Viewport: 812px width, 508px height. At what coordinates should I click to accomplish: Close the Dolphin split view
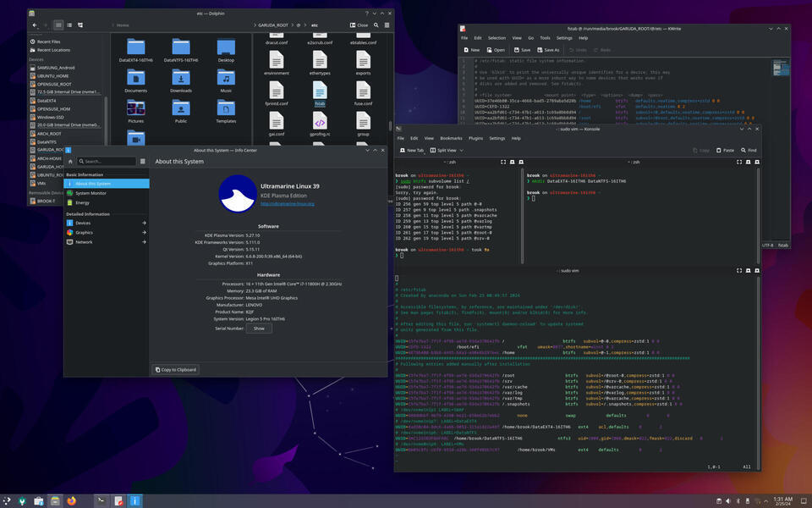[359, 25]
